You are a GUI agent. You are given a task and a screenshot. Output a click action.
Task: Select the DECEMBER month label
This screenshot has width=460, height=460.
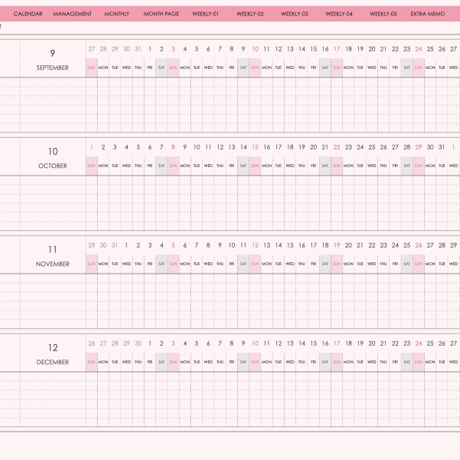coord(53,362)
